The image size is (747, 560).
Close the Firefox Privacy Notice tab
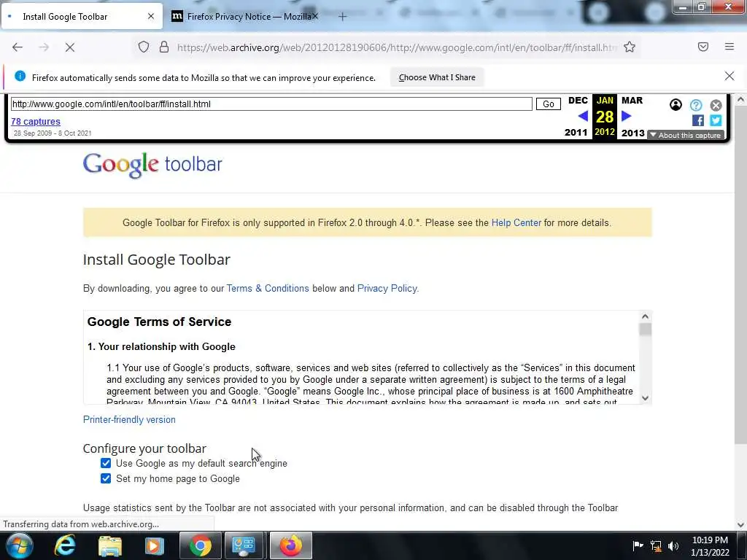(x=315, y=16)
